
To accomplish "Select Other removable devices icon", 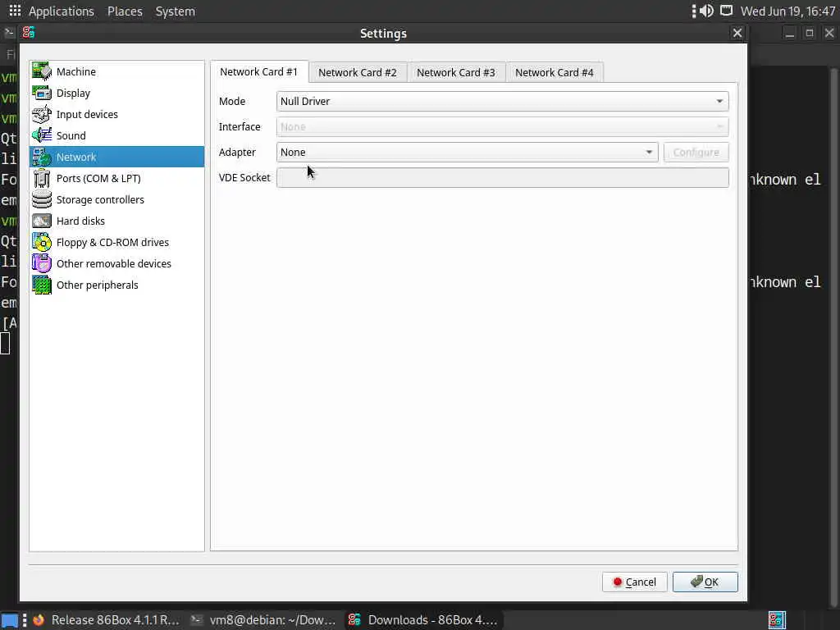I will 42,263.
